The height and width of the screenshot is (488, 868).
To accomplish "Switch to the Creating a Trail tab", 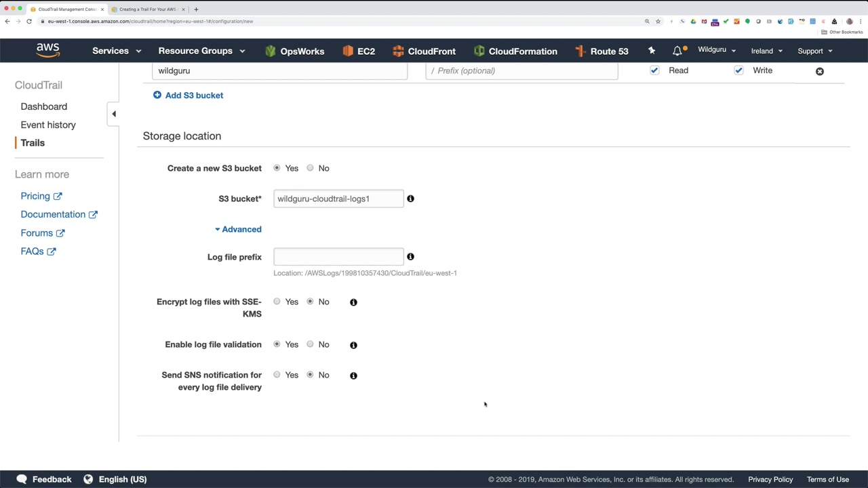I will (147, 9).
